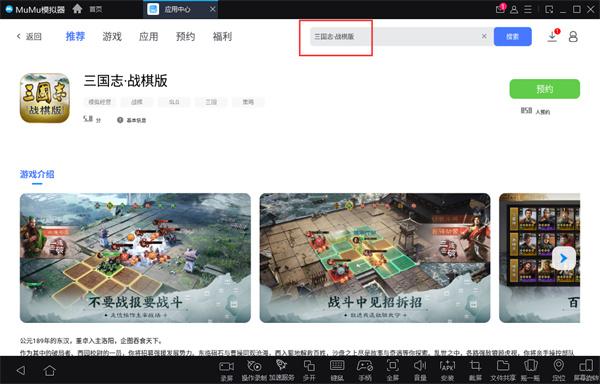Click the 三国志·战棋版 game icon

[x=45, y=98]
